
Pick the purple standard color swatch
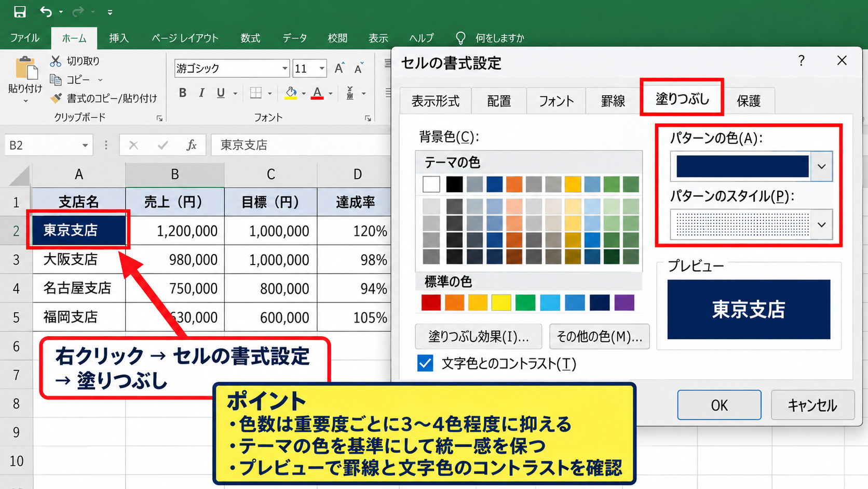[624, 302]
